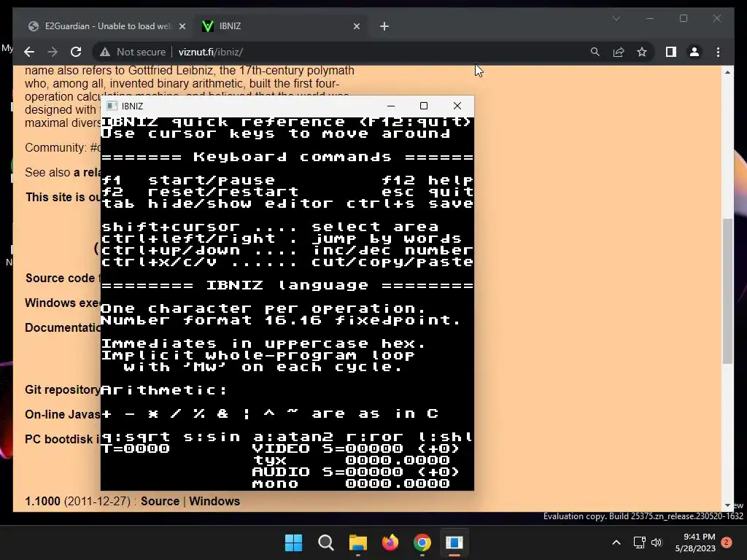Close the E2Guardian tab

coord(182,26)
